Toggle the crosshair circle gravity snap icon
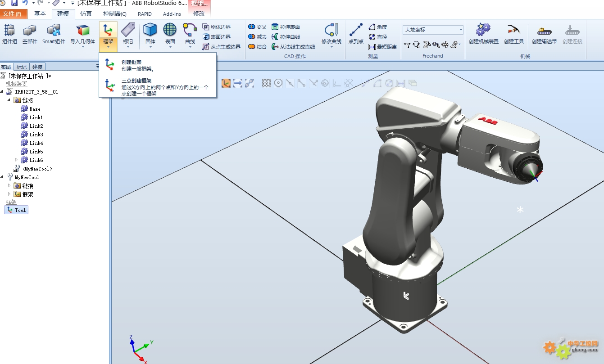Viewport: 604px width, 364px height. [325, 83]
